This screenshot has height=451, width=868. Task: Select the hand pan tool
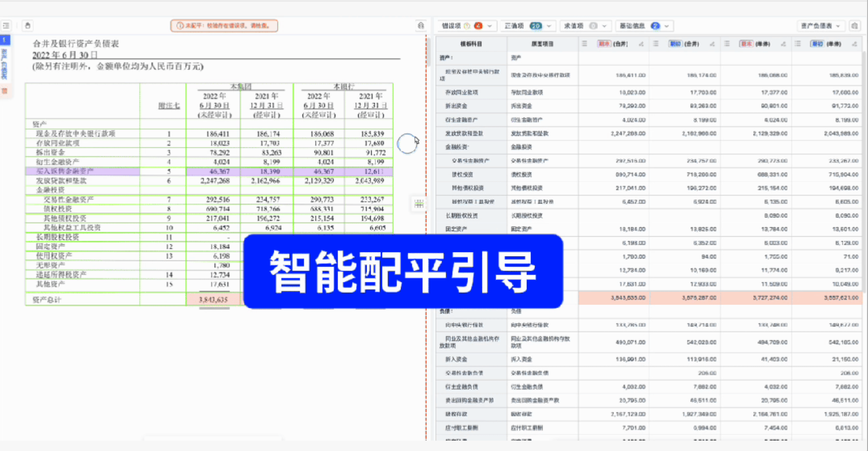[27, 26]
